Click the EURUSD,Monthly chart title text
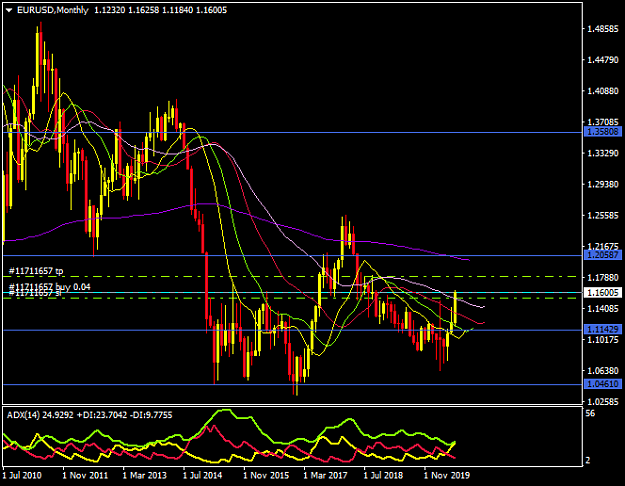This screenshot has width=625, height=486. point(53,10)
